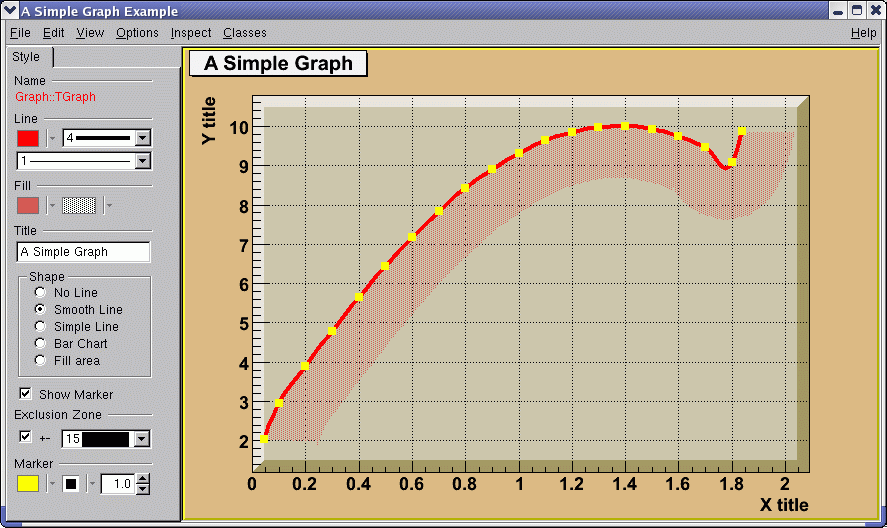Click the Title text input field
This screenshot has height=528, width=887.
coord(83,252)
